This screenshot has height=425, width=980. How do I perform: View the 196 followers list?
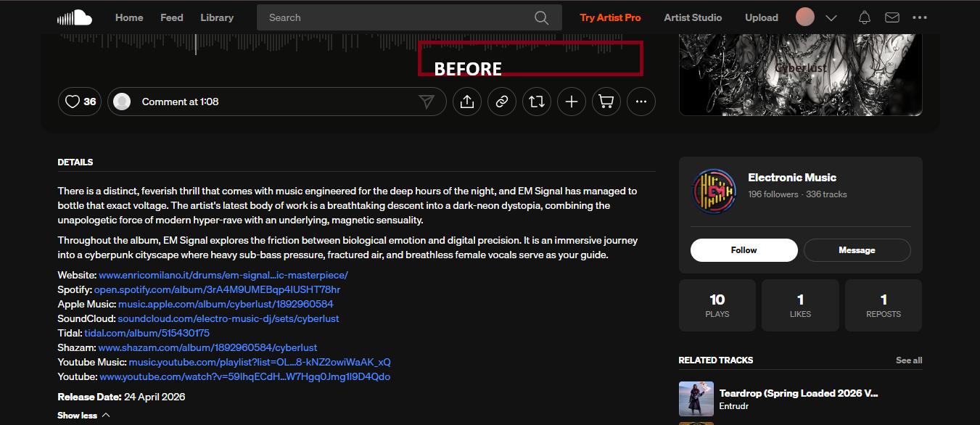[x=773, y=194]
